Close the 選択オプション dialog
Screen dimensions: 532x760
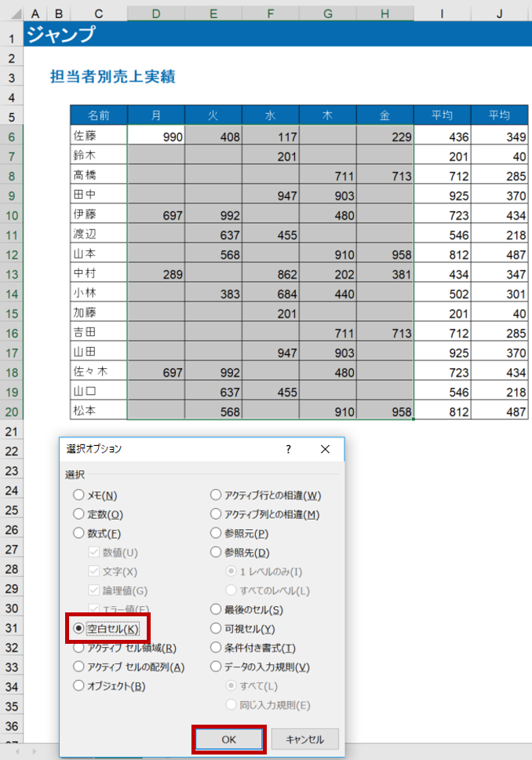click(x=326, y=449)
